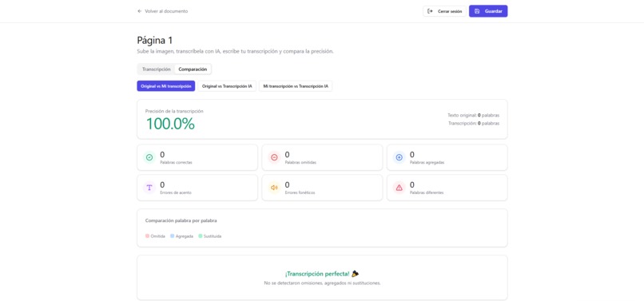Click the purple T Errores de acento icon
The image size is (644, 301).
(x=149, y=188)
